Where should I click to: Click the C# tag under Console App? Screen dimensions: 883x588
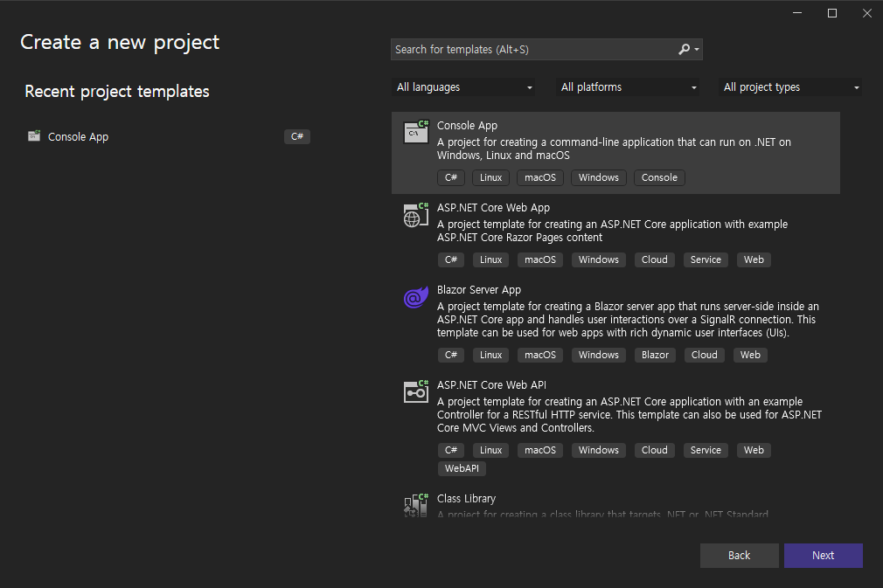point(451,177)
